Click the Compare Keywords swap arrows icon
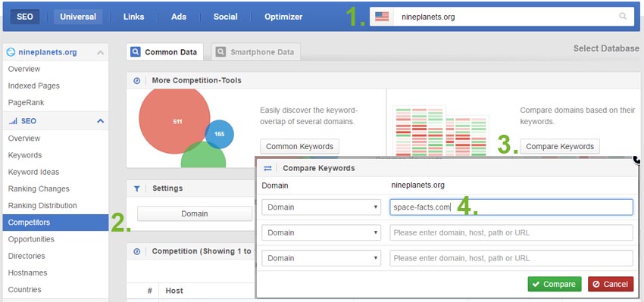The image size is (644, 302). (x=267, y=168)
